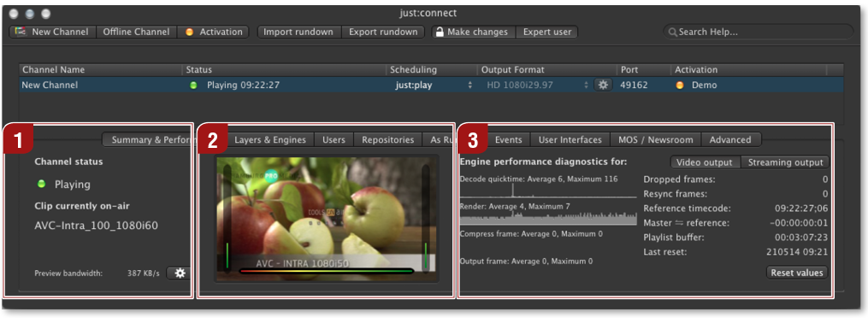The image size is (868, 318).
Task: Click Export rundown
Action: coord(383,32)
